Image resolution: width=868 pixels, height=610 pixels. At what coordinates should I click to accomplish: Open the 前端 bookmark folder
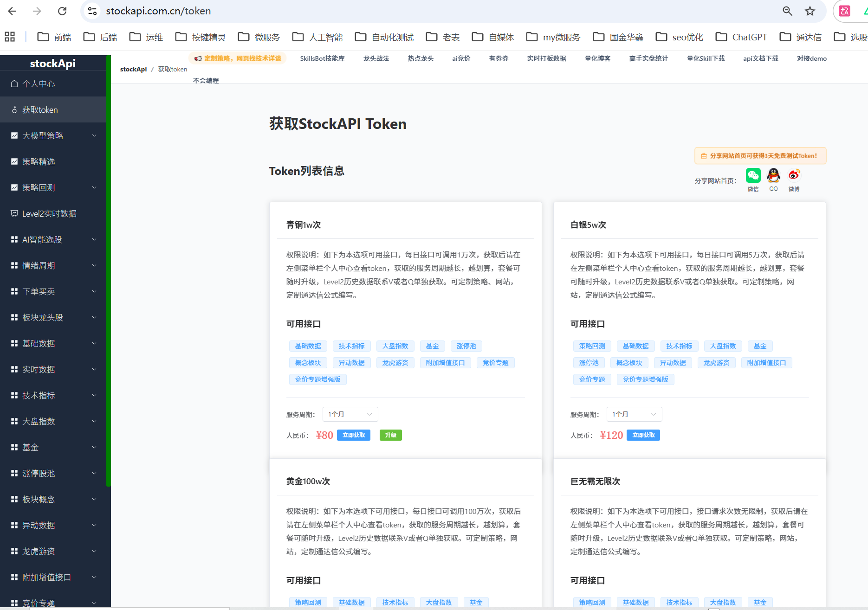click(x=54, y=37)
